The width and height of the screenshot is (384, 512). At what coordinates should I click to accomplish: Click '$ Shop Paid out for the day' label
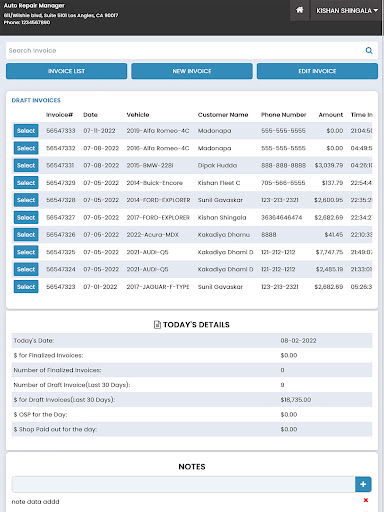[x=55, y=429]
